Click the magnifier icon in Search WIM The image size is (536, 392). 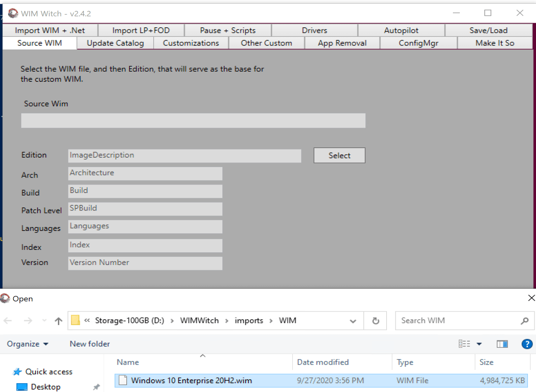click(x=524, y=321)
